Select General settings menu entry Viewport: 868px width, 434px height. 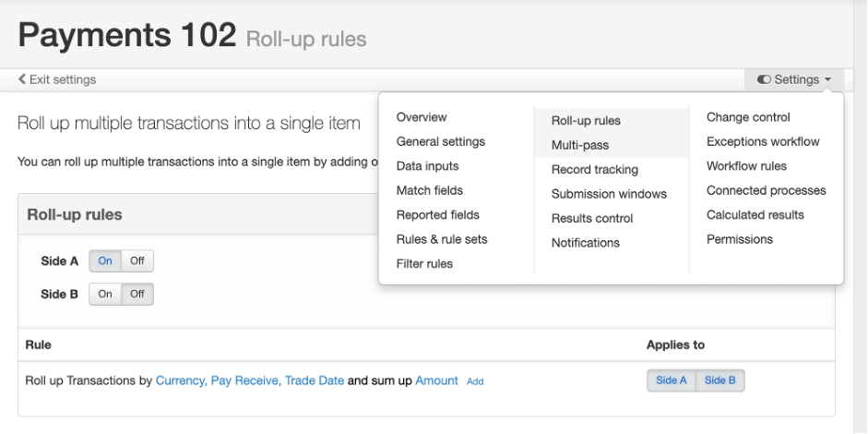point(440,141)
